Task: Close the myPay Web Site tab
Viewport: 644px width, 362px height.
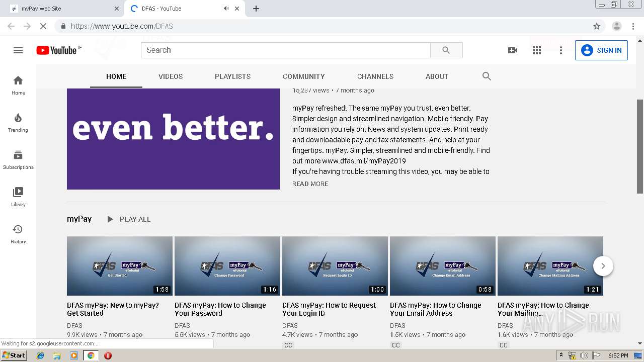Action: [x=117, y=9]
